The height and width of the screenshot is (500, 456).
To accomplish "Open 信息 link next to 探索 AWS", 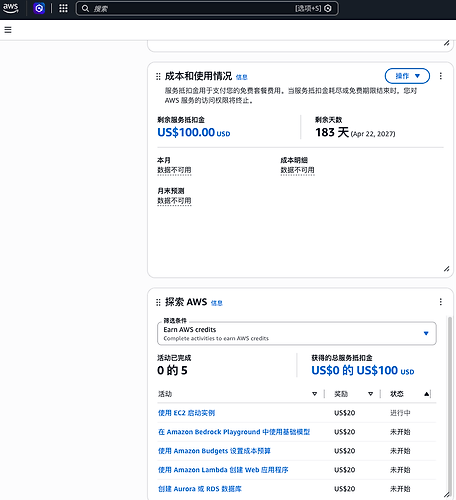I will (x=217, y=303).
